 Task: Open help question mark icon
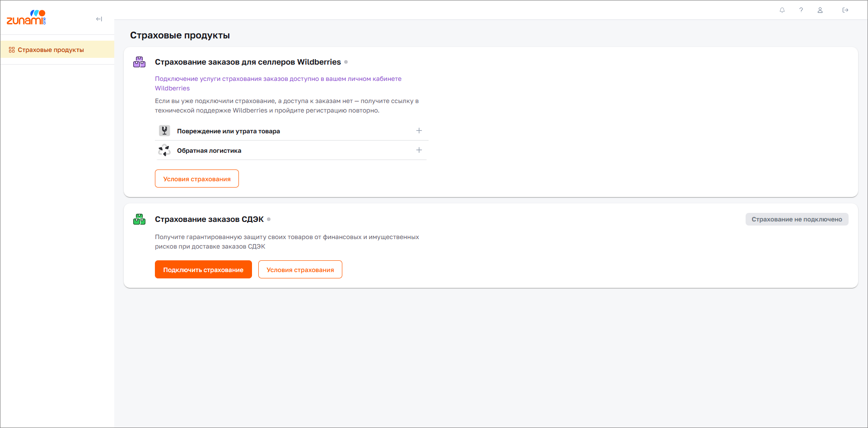pos(801,10)
